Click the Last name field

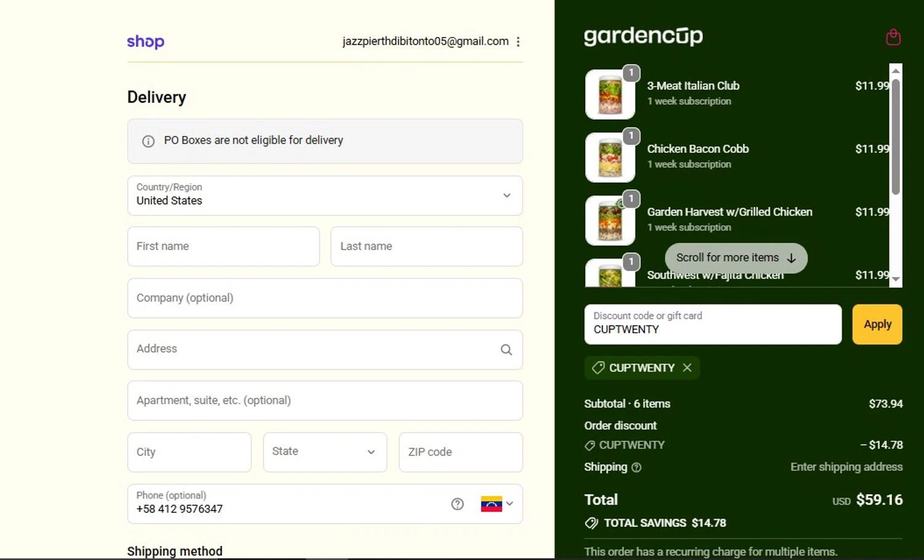pos(427,246)
